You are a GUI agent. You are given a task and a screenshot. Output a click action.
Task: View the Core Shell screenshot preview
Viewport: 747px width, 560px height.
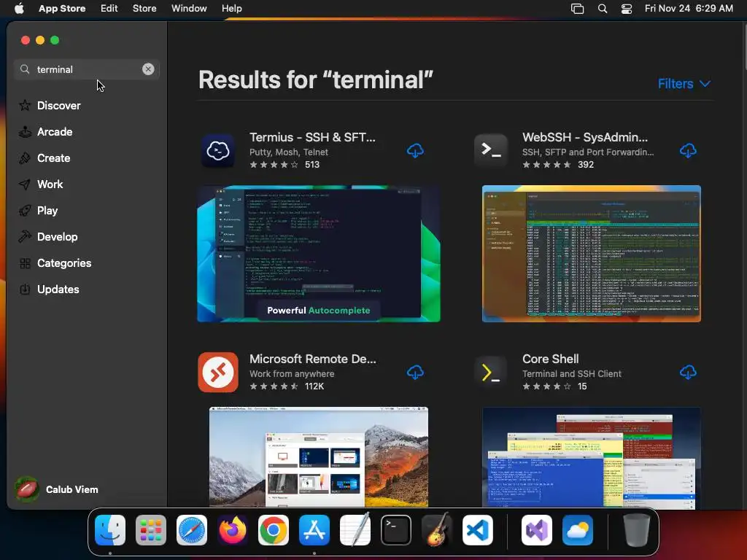pos(591,456)
